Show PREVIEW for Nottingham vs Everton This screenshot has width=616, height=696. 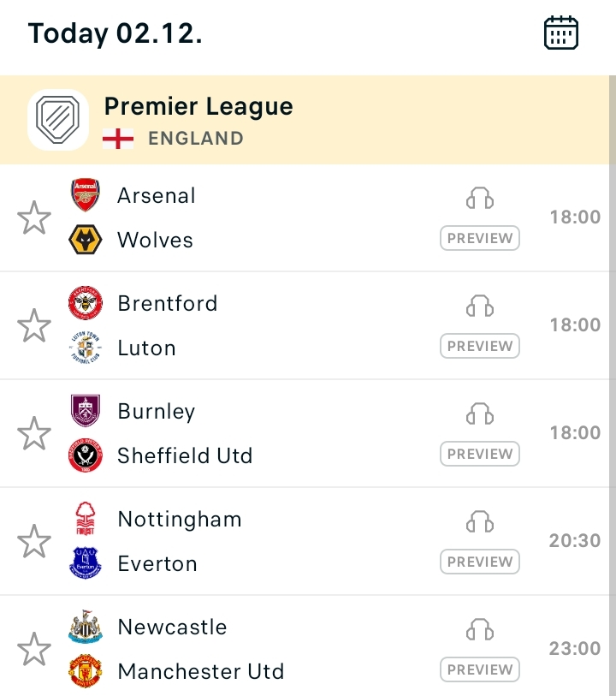pos(480,562)
